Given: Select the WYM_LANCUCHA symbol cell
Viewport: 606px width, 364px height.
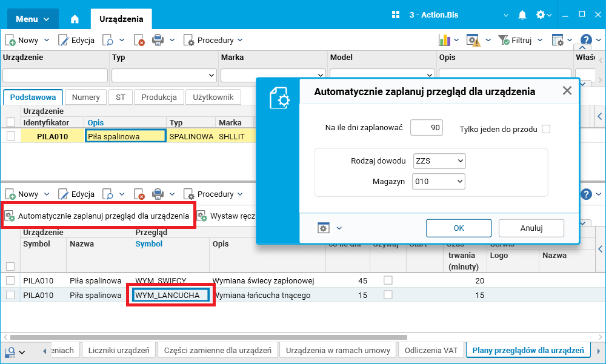Looking at the screenshot, I should 171,295.
